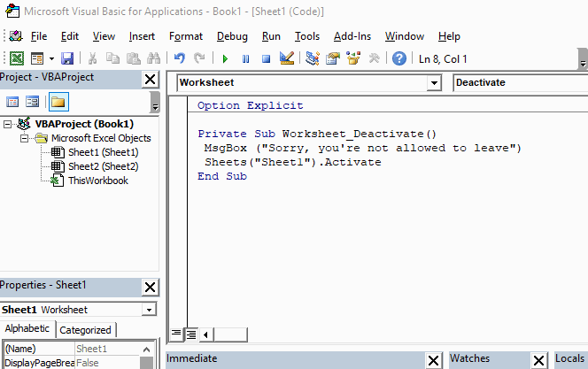Open the Add-Ins menu
The width and height of the screenshot is (588, 369).
tap(352, 36)
